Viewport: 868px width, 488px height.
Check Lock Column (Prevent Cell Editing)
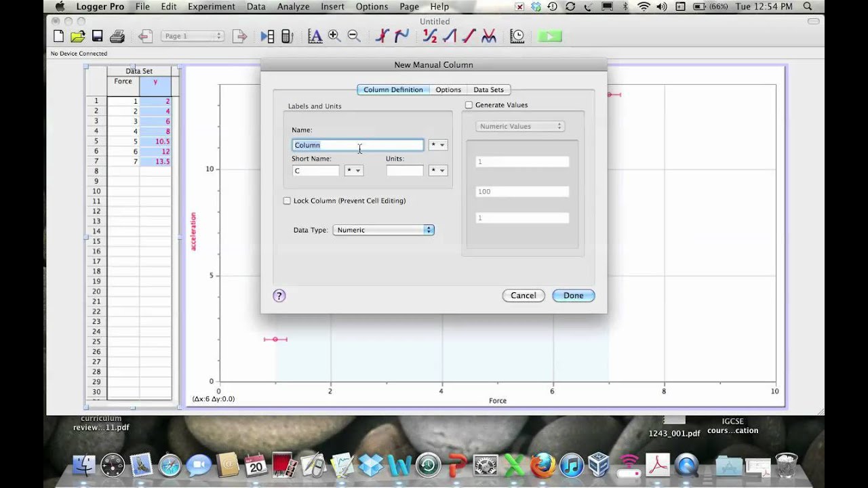[287, 201]
